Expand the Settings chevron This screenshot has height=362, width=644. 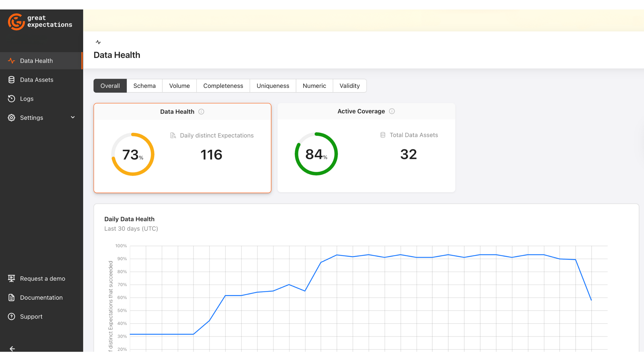point(73,118)
